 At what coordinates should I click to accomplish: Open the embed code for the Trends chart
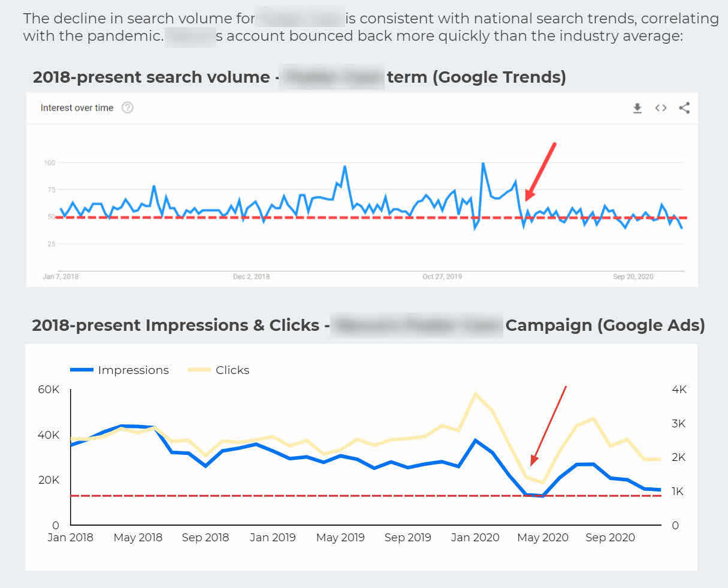click(660, 108)
